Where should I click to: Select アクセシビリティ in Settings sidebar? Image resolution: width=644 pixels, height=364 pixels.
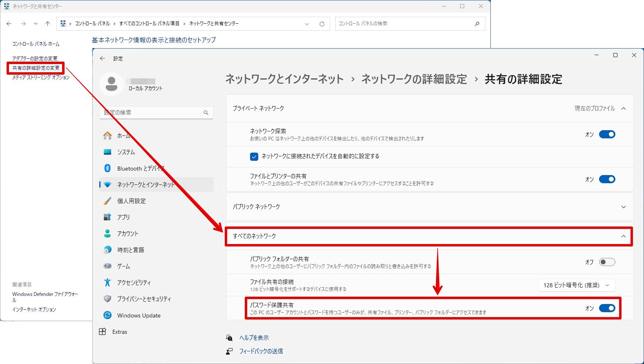(x=157, y=282)
